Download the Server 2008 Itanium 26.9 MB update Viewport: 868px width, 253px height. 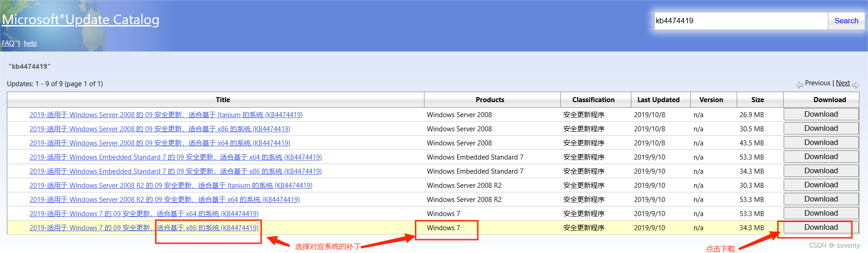pyautogui.click(x=821, y=114)
